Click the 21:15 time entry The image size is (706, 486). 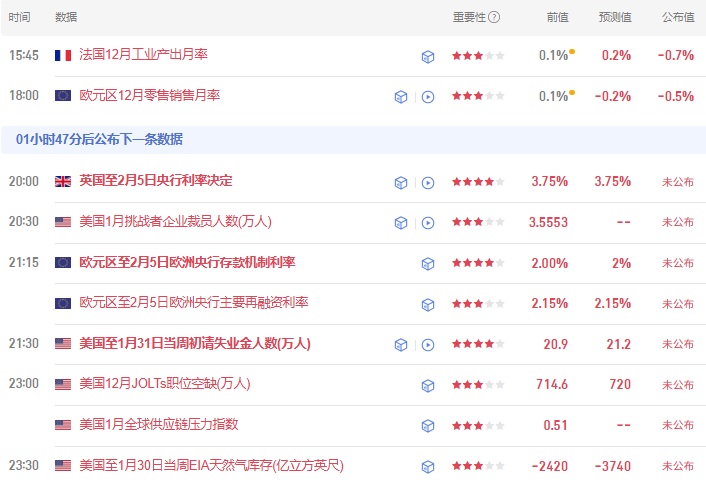point(24,263)
